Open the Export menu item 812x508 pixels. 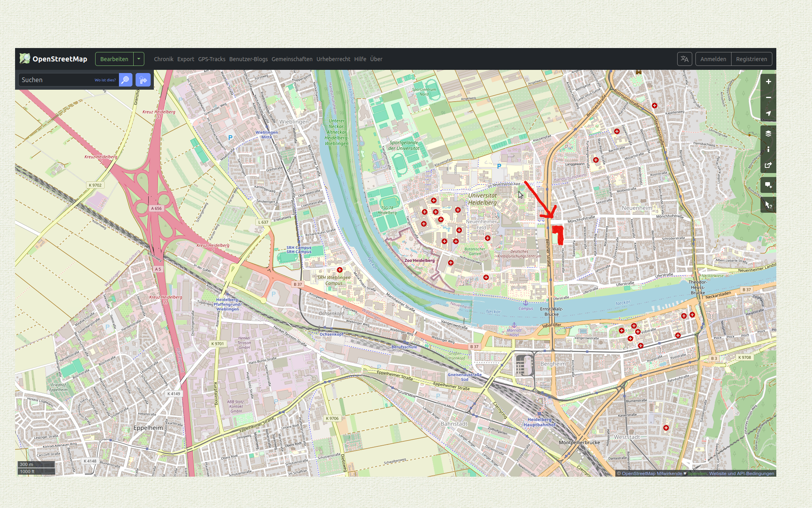pos(186,59)
